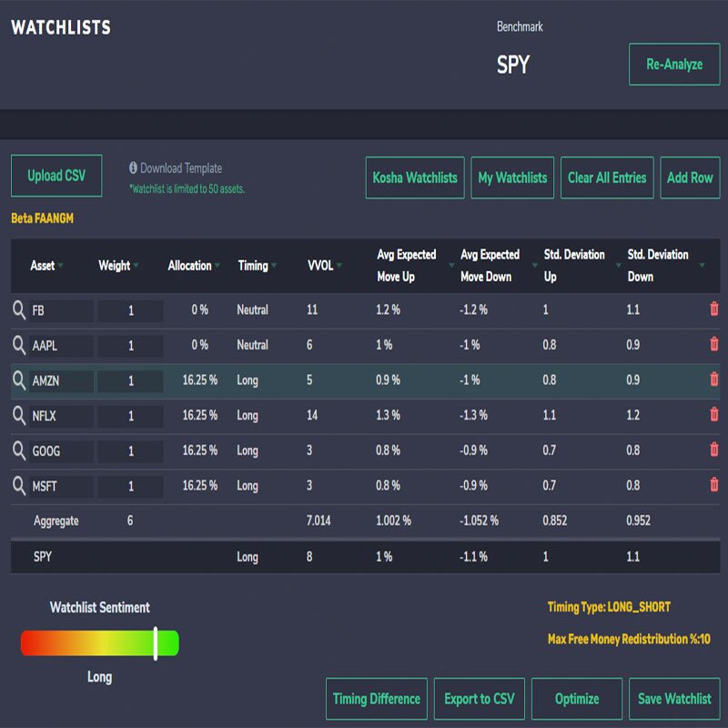Click the aggregate move down -1.052 %
The image size is (728, 728).
coord(479,521)
